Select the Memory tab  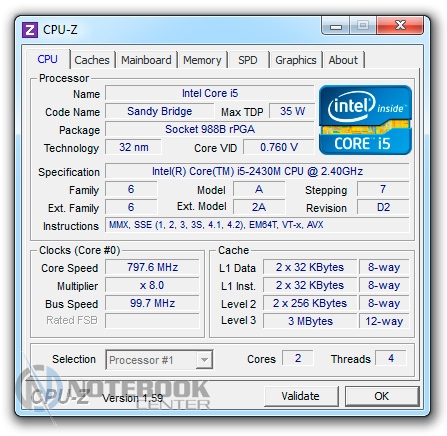pos(202,60)
